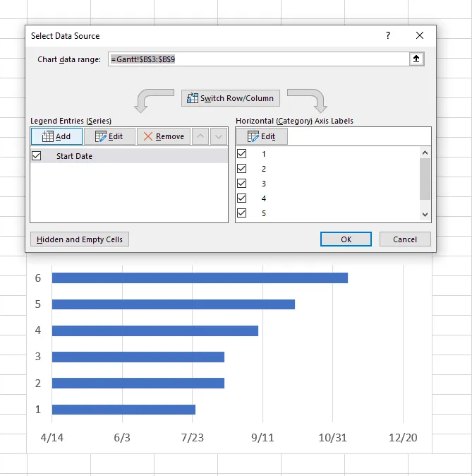Add a new legend series
This screenshot has width=472, height=476.
pos(56,136)
